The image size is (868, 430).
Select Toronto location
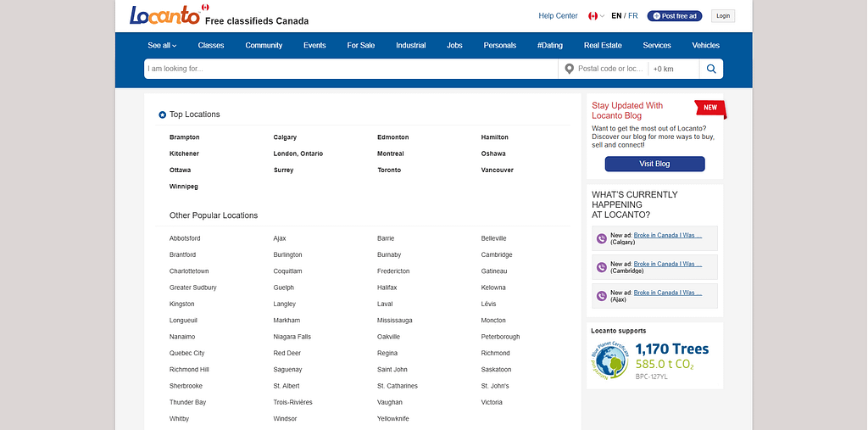pyautogui.click(x=389, y=170)
